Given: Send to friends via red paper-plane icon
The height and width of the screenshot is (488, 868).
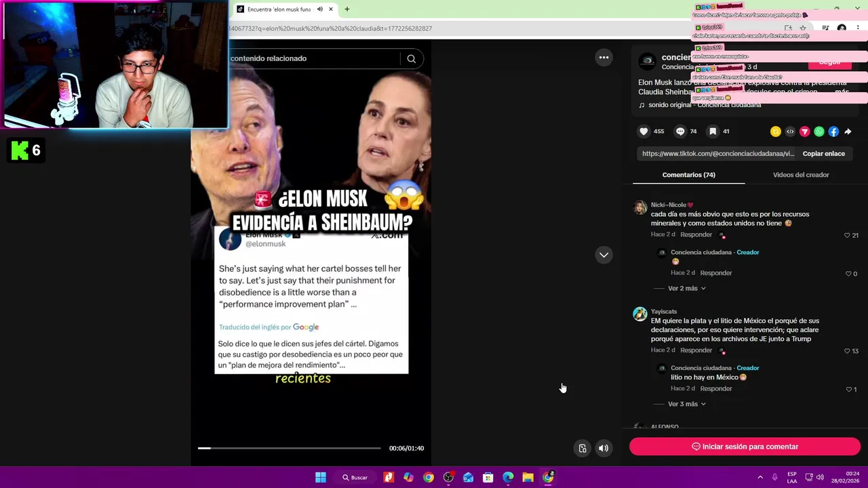Looking at the screenshot, I should pyautogui.click(x=804, y=131).
